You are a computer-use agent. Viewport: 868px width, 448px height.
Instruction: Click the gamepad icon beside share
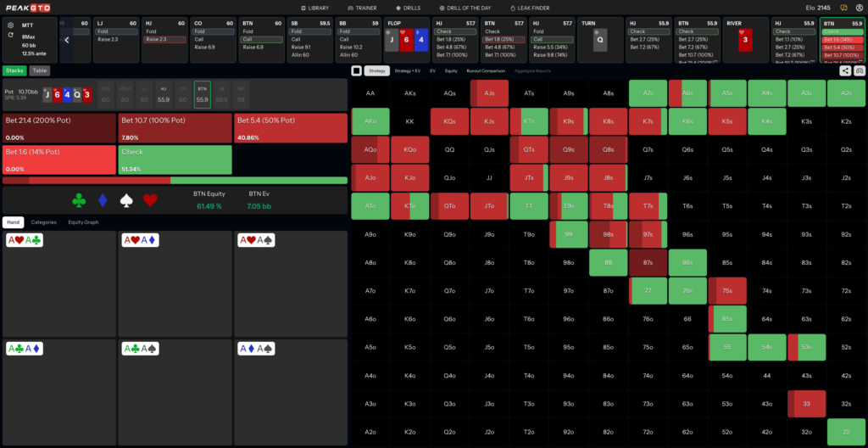(860, 70)
